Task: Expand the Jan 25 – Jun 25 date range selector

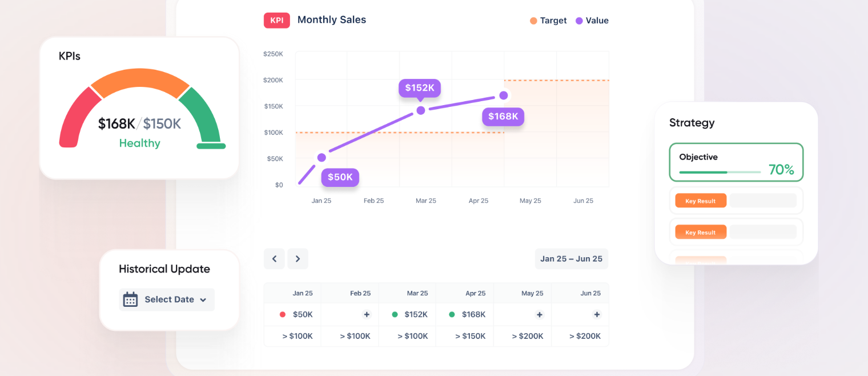Action: pos(571,258)
